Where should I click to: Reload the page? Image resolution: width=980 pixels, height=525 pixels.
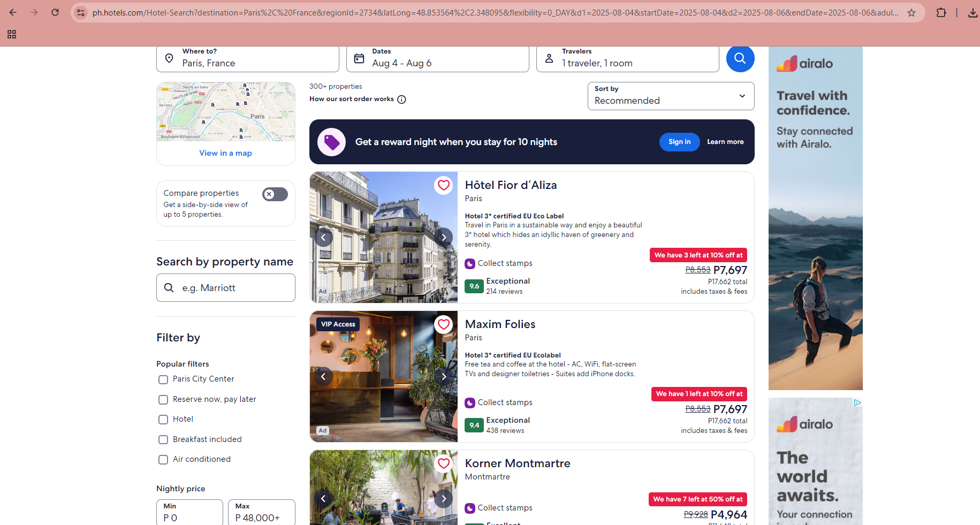coord(55,12)
